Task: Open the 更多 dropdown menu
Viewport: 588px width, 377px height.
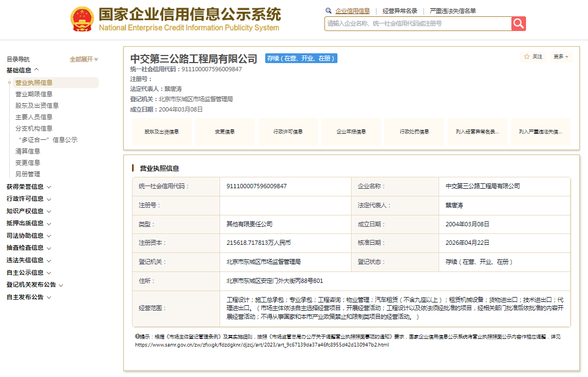Action: 561,57
